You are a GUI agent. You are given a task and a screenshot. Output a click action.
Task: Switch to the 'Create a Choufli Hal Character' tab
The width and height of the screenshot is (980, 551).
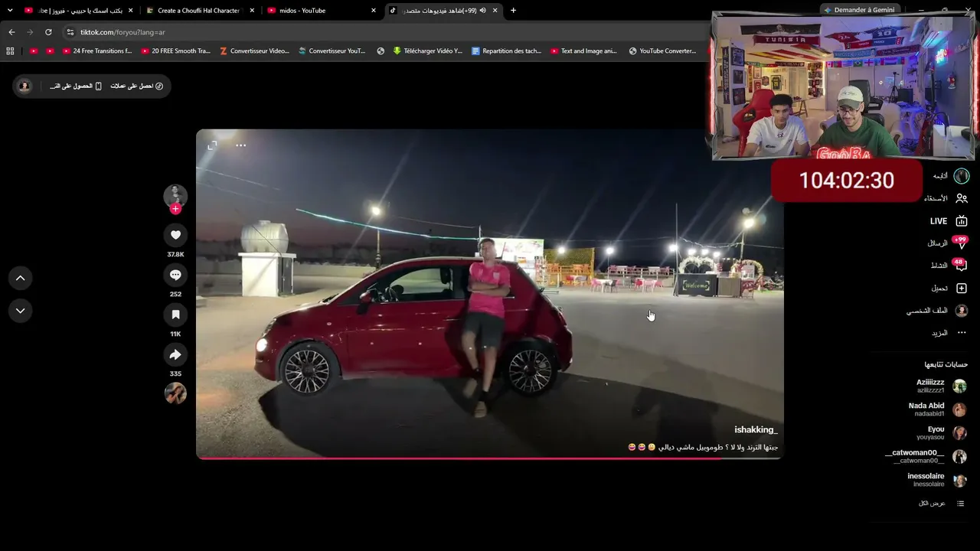(199, 11)
